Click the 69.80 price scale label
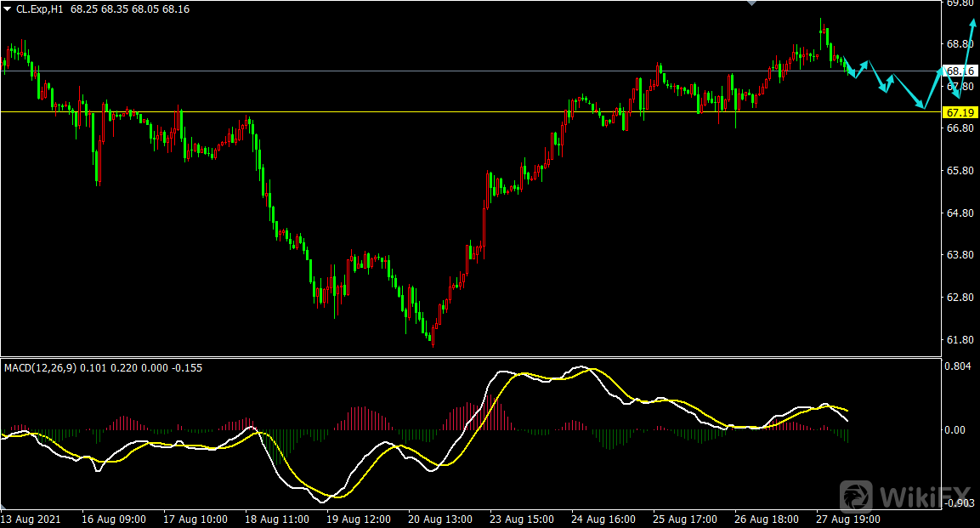The width and height of the screenshot is (980, 528). (x=960, y=3)
